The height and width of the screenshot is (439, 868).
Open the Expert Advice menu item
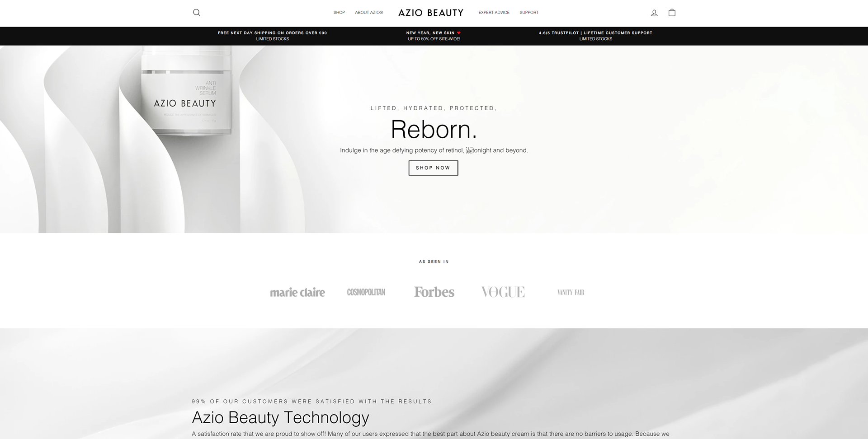(494, 13)
